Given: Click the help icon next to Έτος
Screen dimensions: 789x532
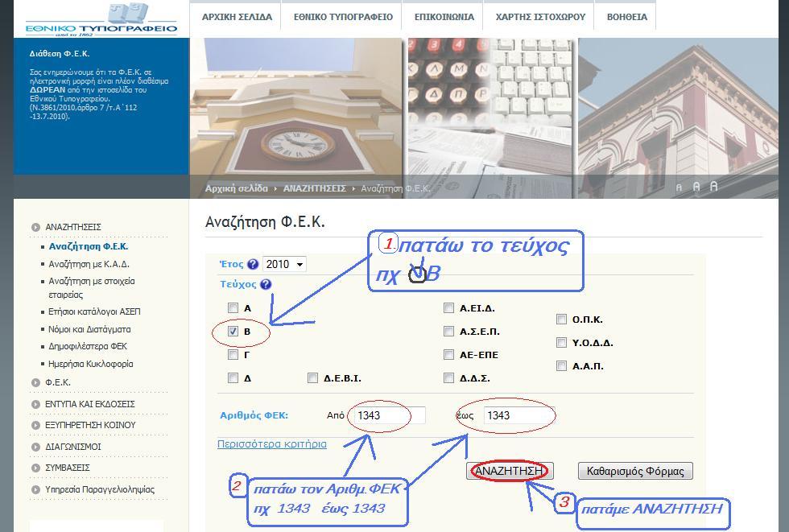Looking at the screenshot, I should click(253, 264).
